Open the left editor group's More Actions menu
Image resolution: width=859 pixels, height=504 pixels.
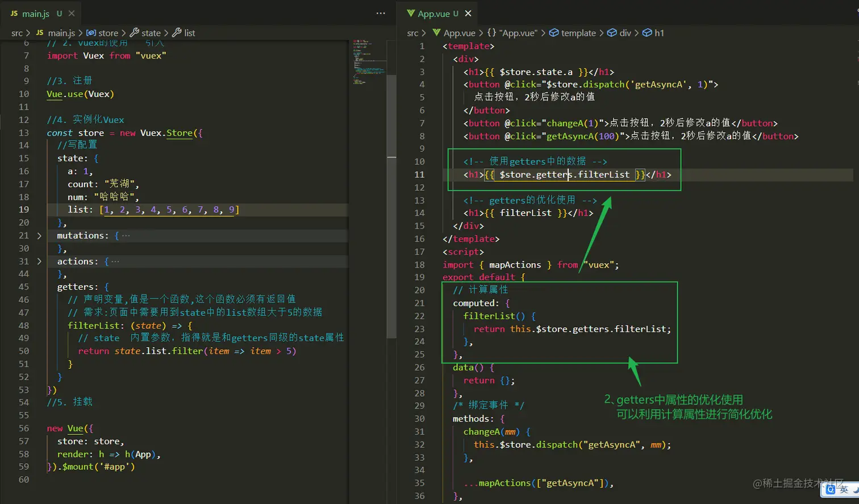(x=381, y=14)
